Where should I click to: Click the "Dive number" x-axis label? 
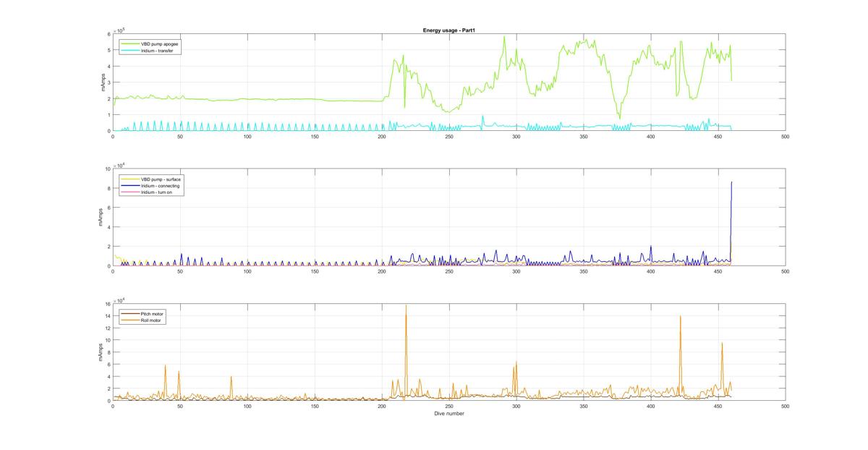(449, 414)
